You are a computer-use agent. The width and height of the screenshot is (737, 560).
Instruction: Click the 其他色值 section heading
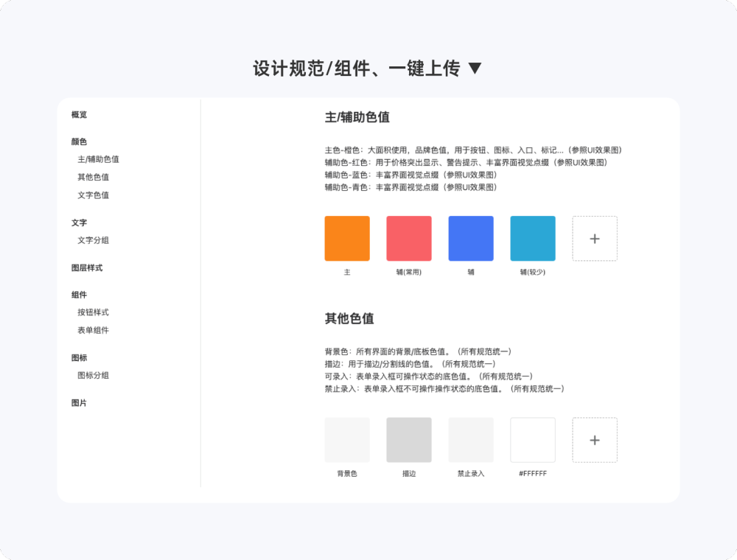(349, 318)
